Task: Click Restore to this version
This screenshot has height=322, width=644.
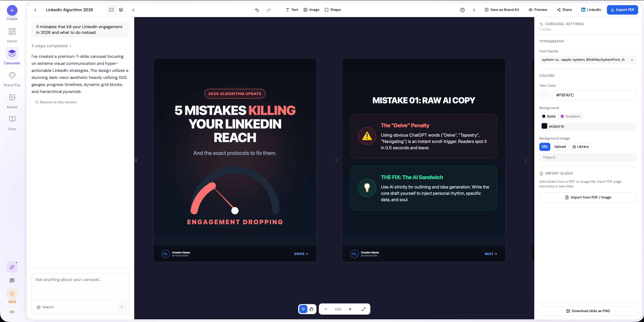Action: [56, 102]
